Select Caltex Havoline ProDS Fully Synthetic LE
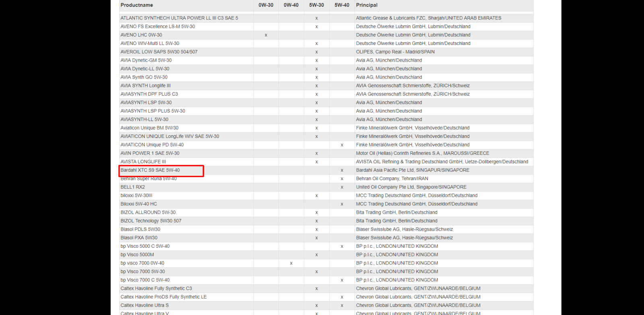This screenshot has height=315, width=644. point(163,297)
